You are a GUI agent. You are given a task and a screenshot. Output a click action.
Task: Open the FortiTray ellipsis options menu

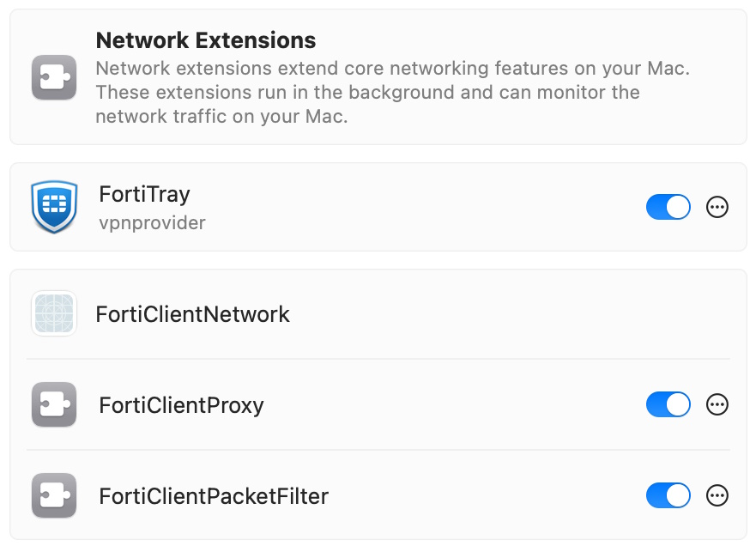(x=717, y=207)
